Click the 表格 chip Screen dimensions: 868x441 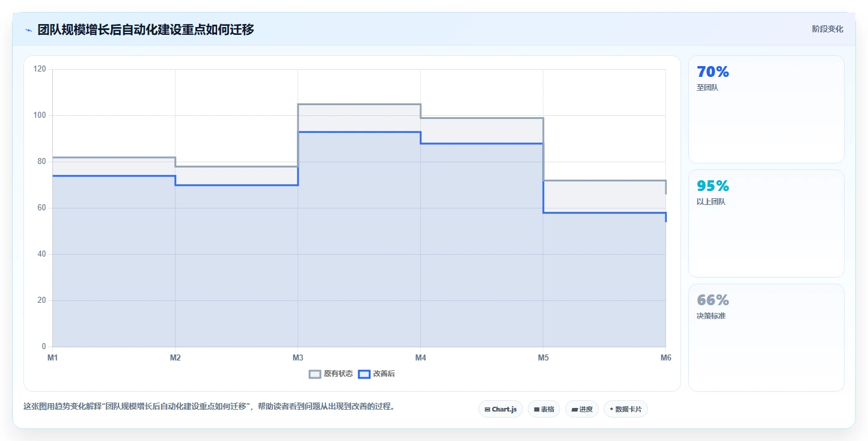point(544,409)
